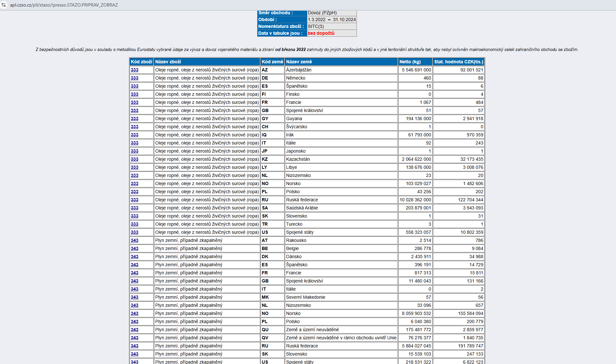Image resolution: width=616 pixels, height=364 pixels.
Task: Click the value 92 001 521
Action: pyautogui.click(x=471, y=70)
